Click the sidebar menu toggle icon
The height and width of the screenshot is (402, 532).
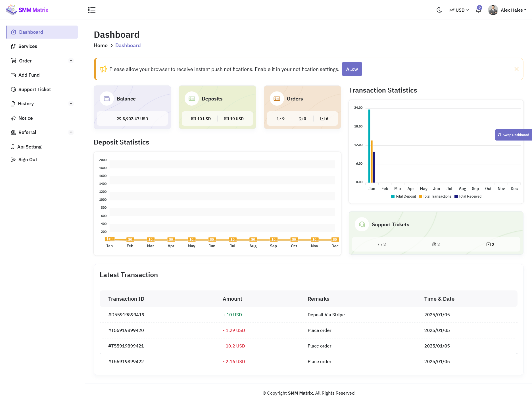(x=91, y=10)
